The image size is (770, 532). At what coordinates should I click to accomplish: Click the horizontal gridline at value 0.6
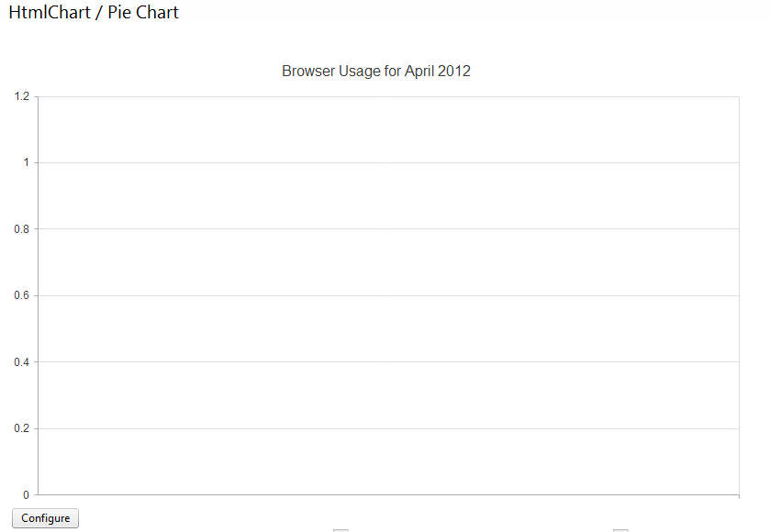(x=388, y=295)
